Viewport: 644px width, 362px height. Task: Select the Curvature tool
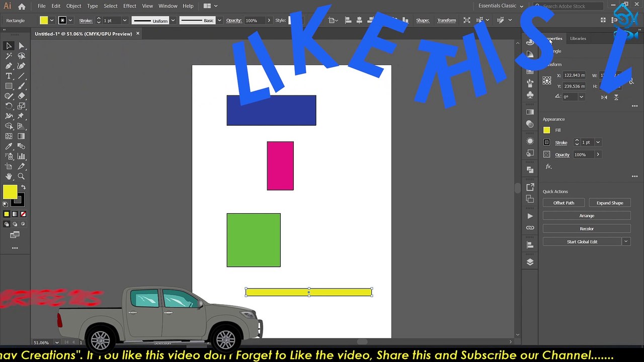click(21, 66)
